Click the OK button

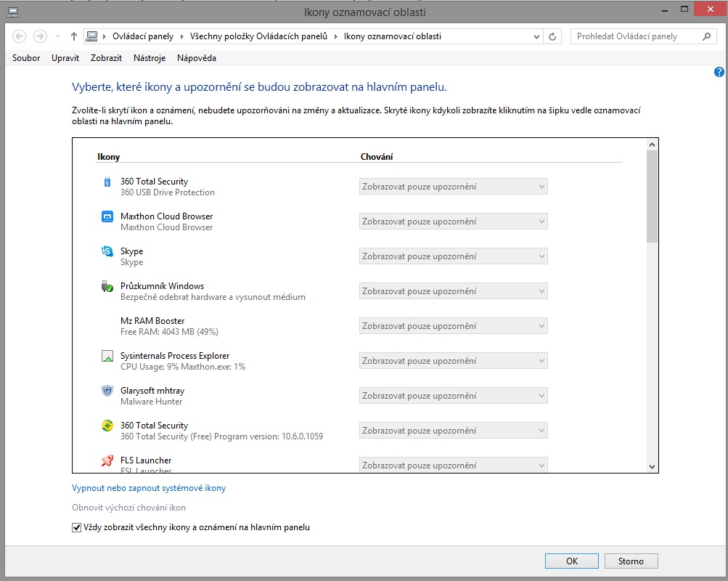point(572,561)
